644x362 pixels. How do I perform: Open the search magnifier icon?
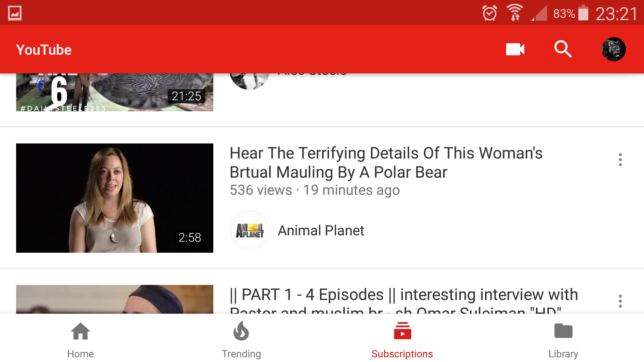click(563, 49)
